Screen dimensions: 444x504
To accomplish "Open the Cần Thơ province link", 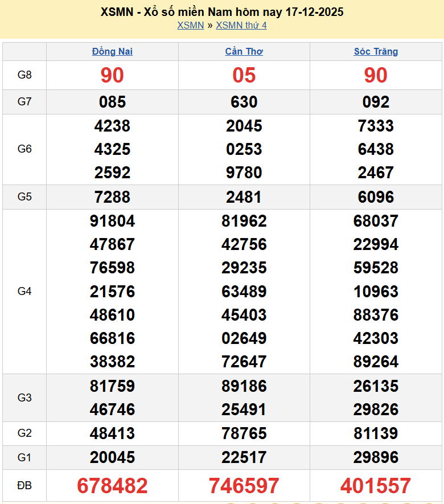I will coord(244,51).
